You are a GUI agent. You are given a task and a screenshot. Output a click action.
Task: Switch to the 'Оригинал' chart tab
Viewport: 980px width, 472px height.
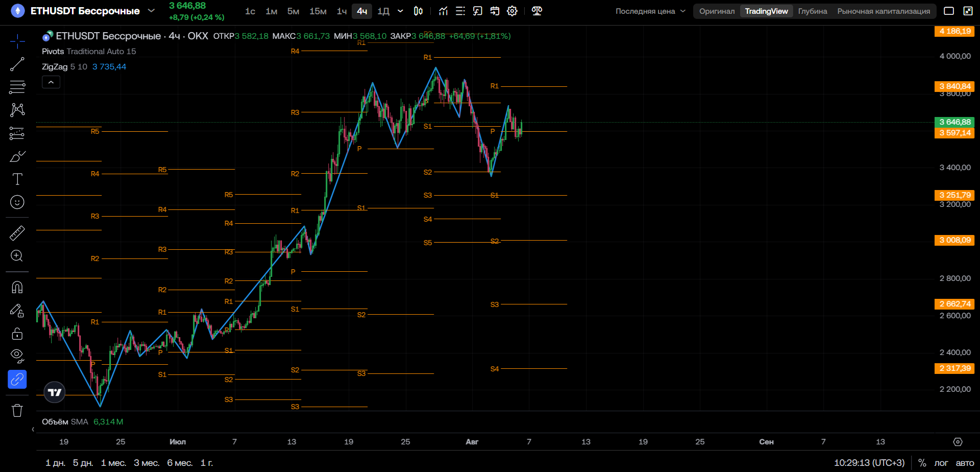(717, 11)
